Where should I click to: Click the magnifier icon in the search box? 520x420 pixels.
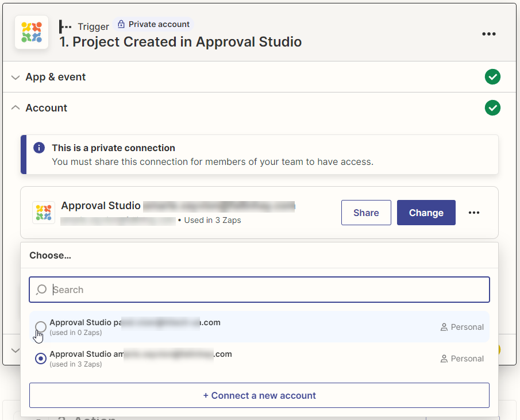(41, 290)
